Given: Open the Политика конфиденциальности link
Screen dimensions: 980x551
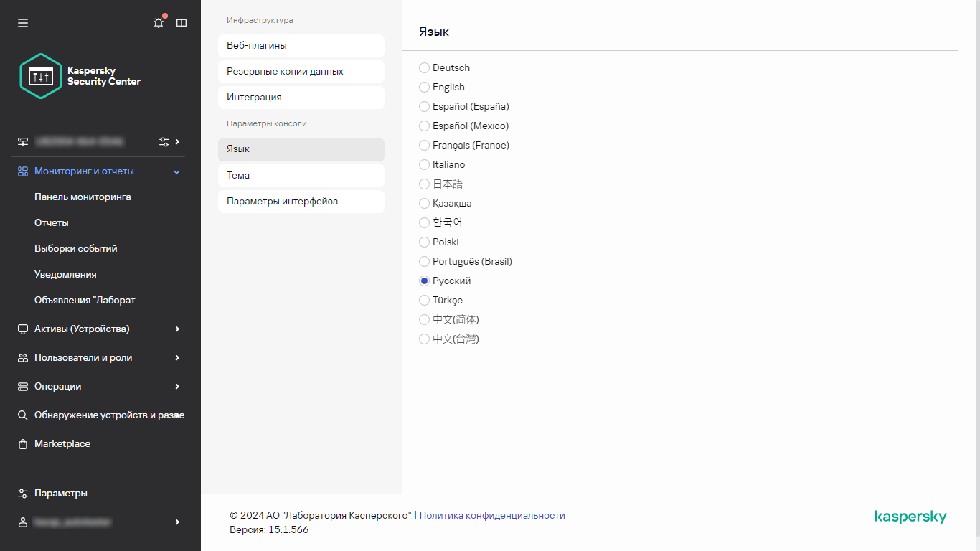Looking at the screenshot, I should coord(491,516).
